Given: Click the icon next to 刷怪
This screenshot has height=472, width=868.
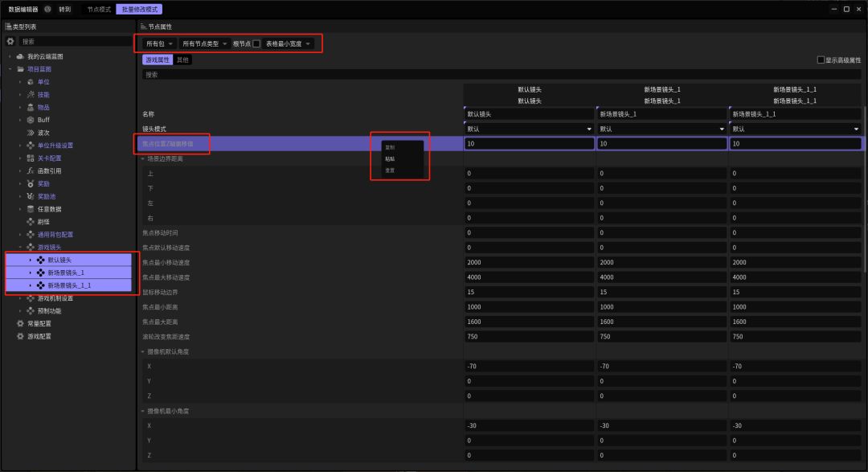Looking at the screenshot, I should click(x=31, y=222).
